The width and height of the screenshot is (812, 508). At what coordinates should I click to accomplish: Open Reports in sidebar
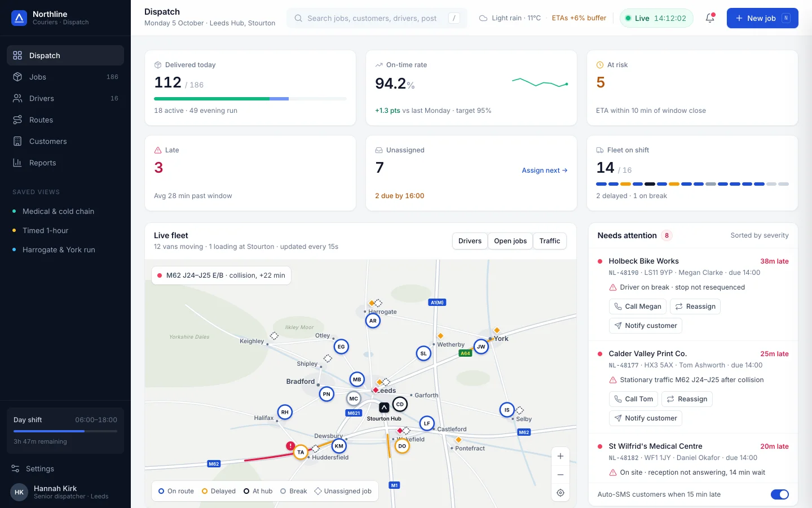[65, 163]
